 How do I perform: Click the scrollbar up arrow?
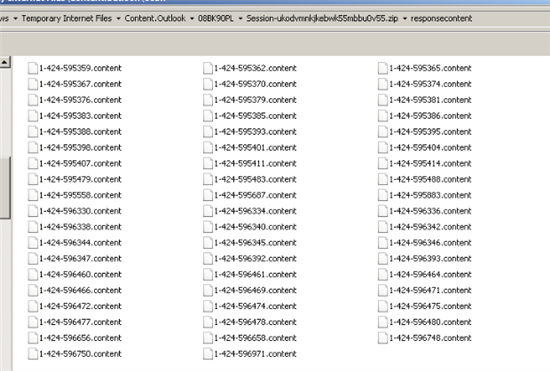tap(5, 62)
